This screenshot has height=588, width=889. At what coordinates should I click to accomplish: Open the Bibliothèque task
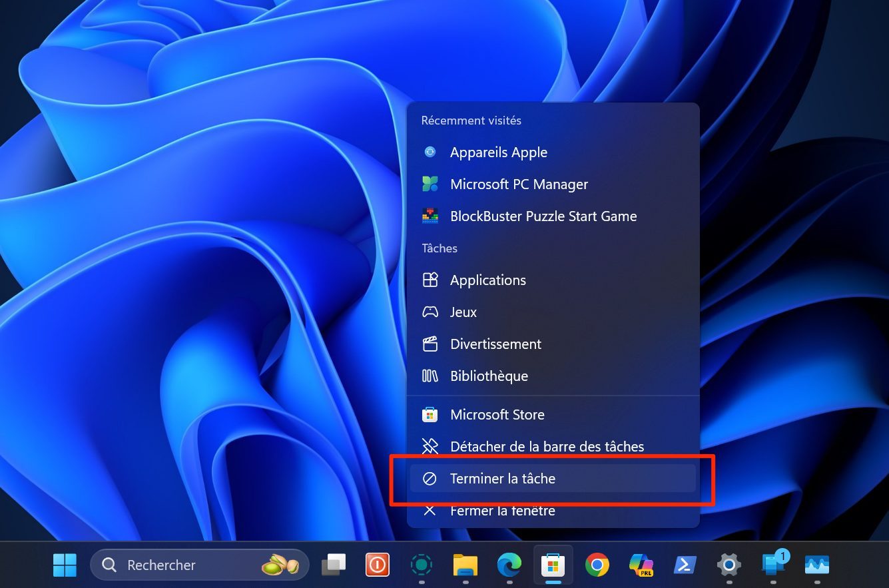[553, 376]
